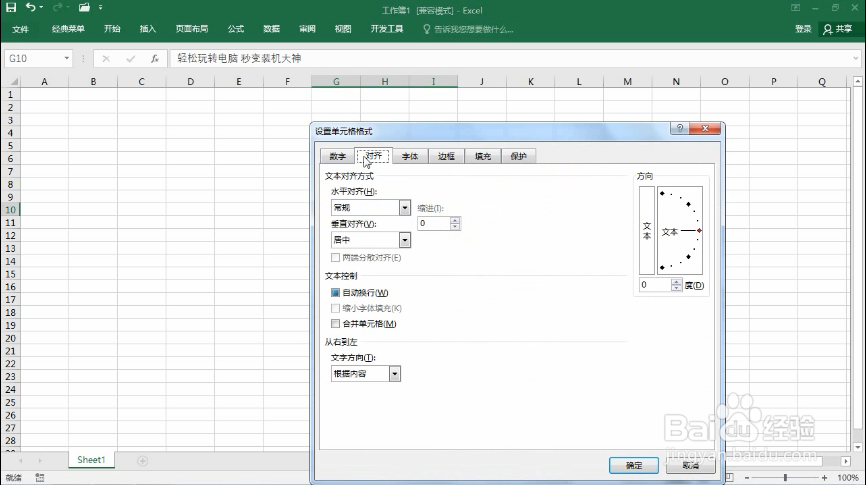Click the 缩进 indent spinner arrows
This screenshot has width=866, height=485.
(455, 223)
